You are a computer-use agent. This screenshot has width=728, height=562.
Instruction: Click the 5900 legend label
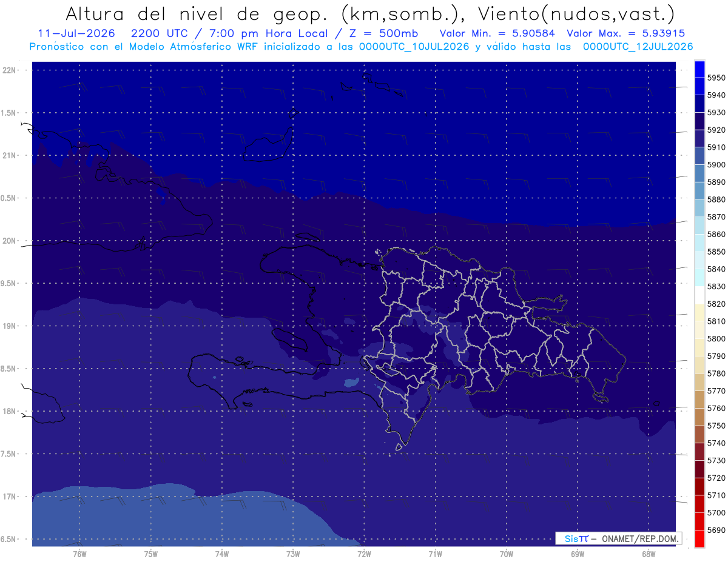click(x=716, y=164)
